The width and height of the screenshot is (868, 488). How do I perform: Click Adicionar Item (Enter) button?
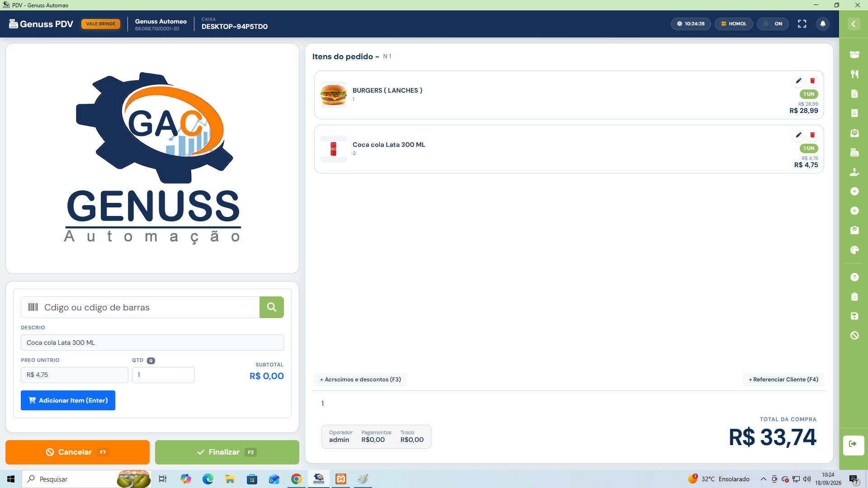pos(68,400)
